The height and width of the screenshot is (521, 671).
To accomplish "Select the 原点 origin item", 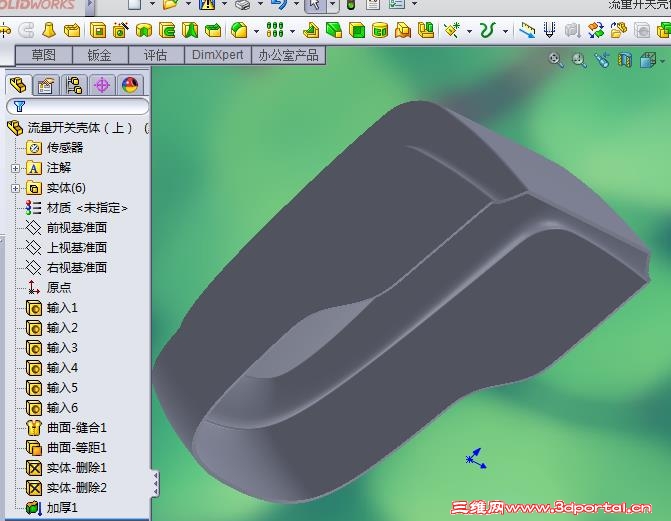I will (x=48, y=287).
